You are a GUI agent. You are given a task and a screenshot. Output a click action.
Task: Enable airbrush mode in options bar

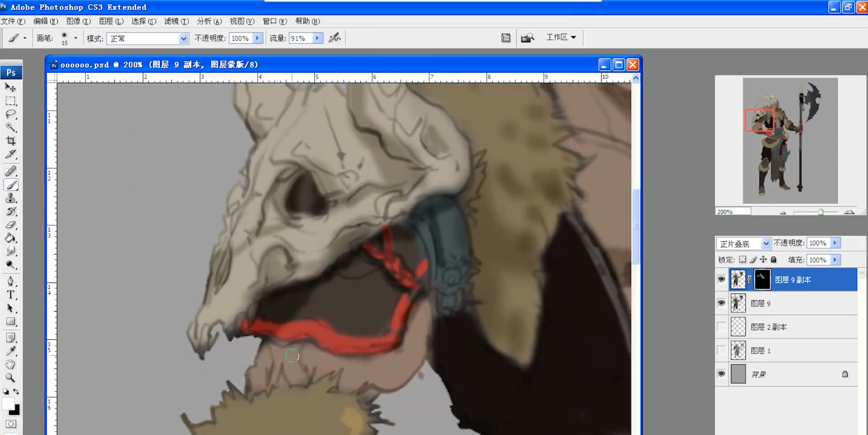pos(335,38)
